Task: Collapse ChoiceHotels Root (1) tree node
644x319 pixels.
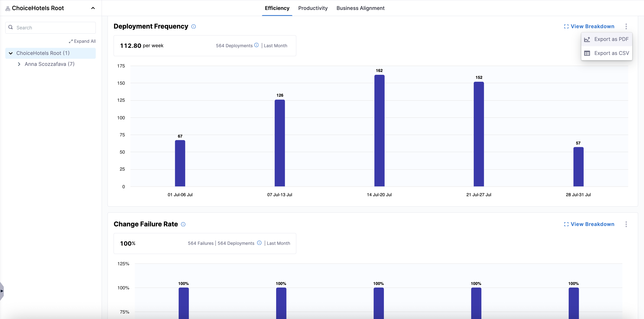Action: click(11, 53)
